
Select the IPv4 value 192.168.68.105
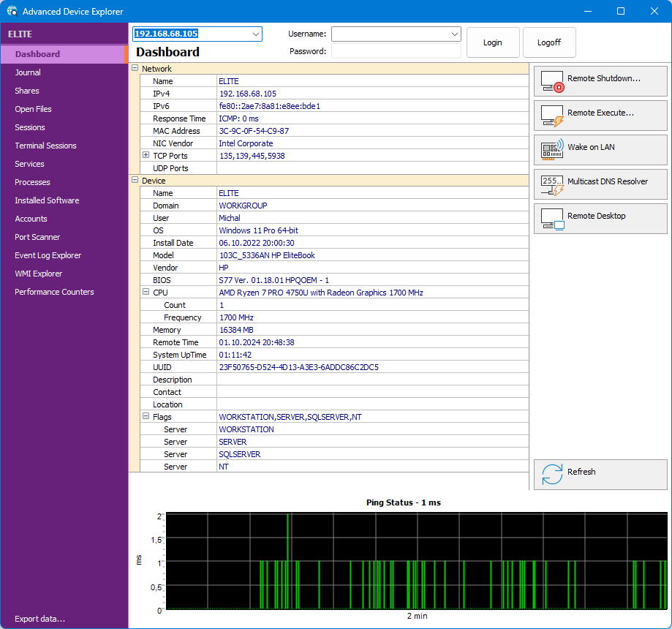(248, 94)
